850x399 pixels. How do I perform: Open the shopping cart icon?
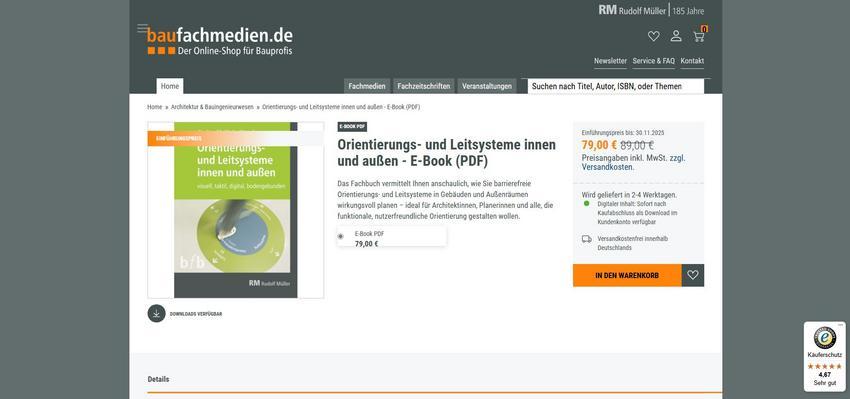(x=699, y=36)
